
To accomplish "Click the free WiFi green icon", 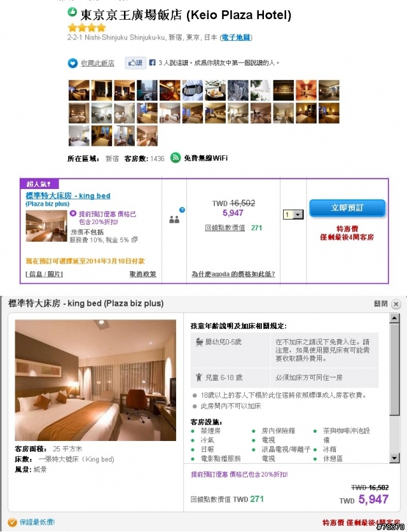I will (x=176, y=158).
